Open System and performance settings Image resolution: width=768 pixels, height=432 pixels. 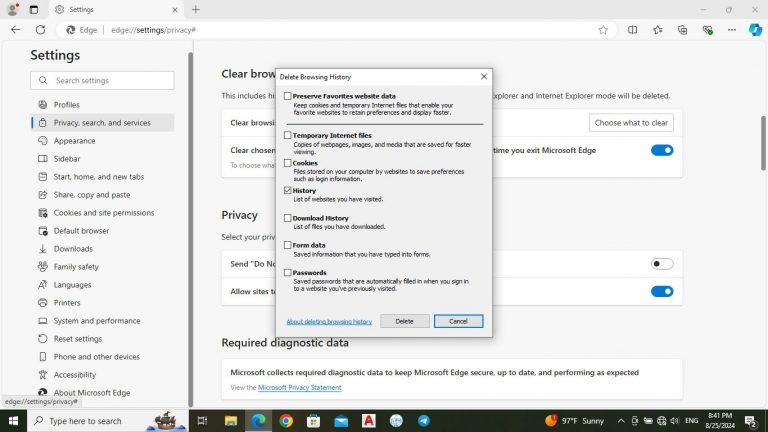tap(102, 321)
